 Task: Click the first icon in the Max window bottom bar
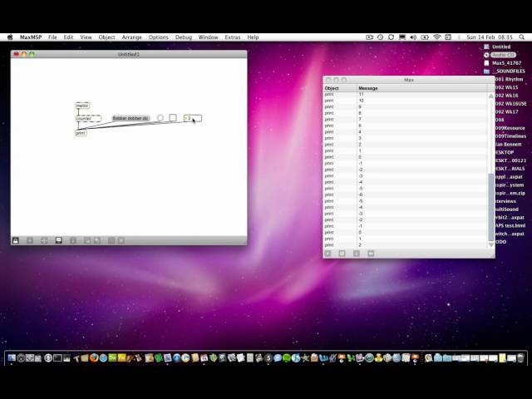328,253
